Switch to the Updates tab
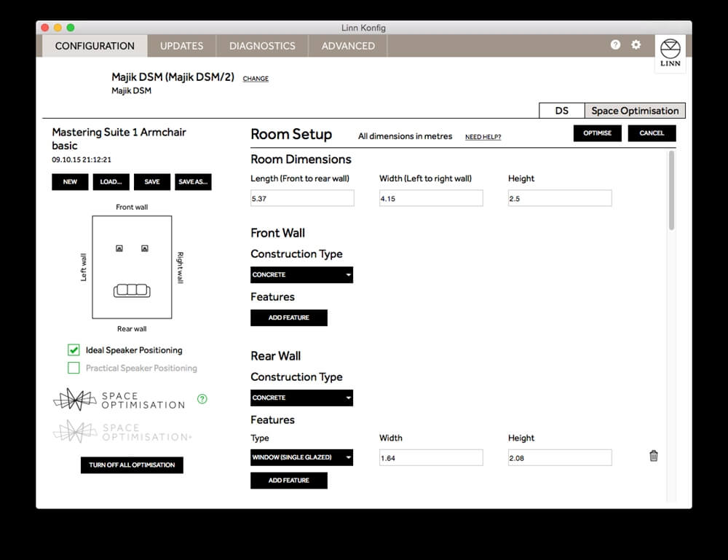Screen dimensions: 728x560 pyautogui.click(x=181, y=46)
